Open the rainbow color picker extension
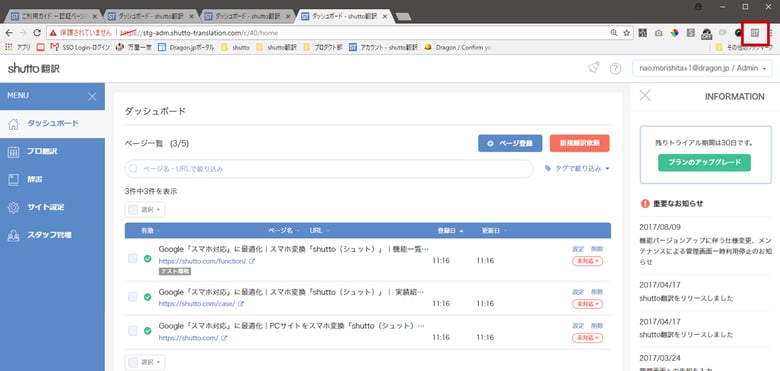Viewport: 780px width, 371px height. click(x=675, y=33)
